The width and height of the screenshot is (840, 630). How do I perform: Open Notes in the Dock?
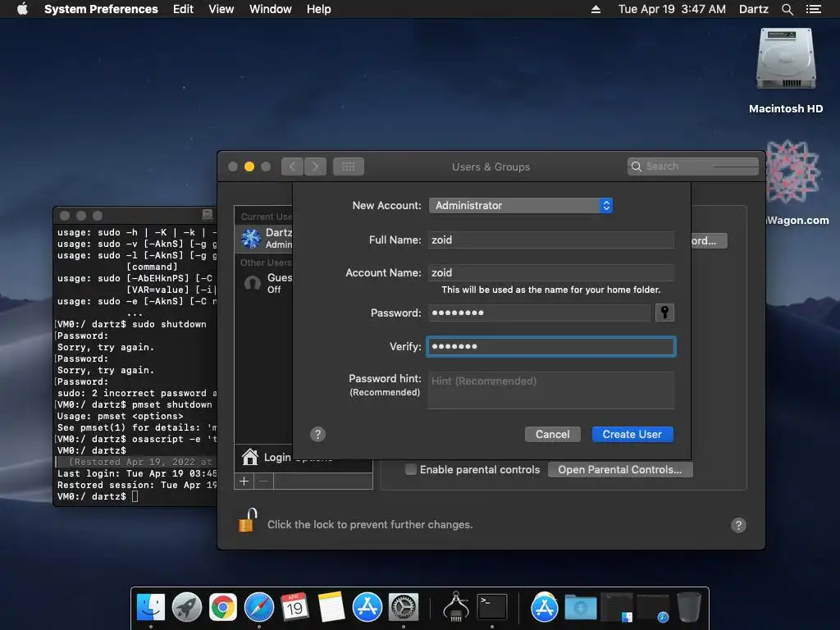(x=331, y=607)
